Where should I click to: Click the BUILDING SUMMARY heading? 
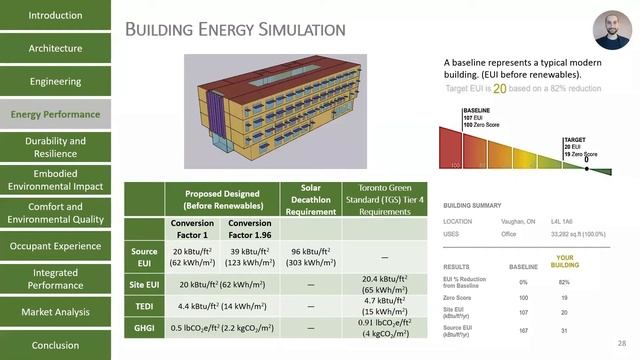coord(472,205)
